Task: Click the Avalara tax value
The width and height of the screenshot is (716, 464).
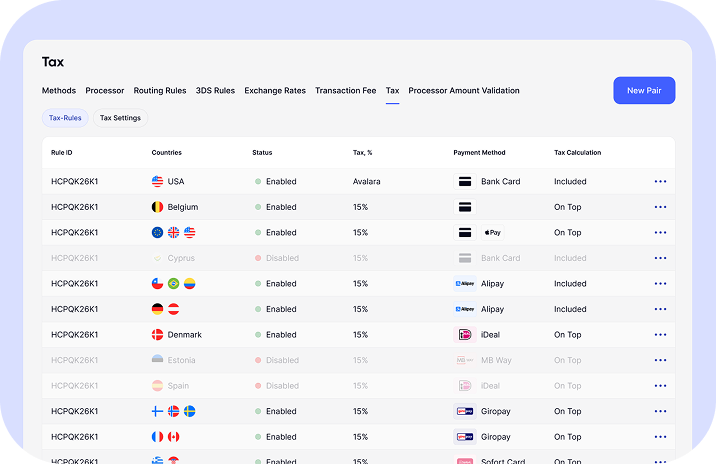Action: click(367, 181)
